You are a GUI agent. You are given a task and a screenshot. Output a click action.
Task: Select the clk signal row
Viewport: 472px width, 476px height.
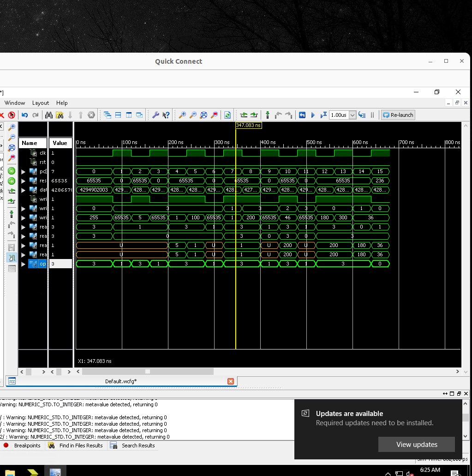[42, 153]
